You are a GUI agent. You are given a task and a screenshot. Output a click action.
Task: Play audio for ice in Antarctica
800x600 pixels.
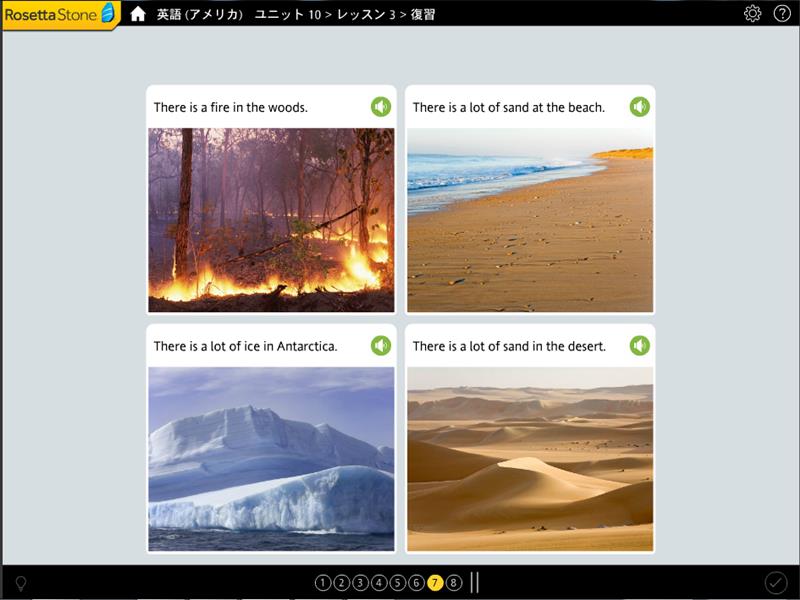pos(381,345)
